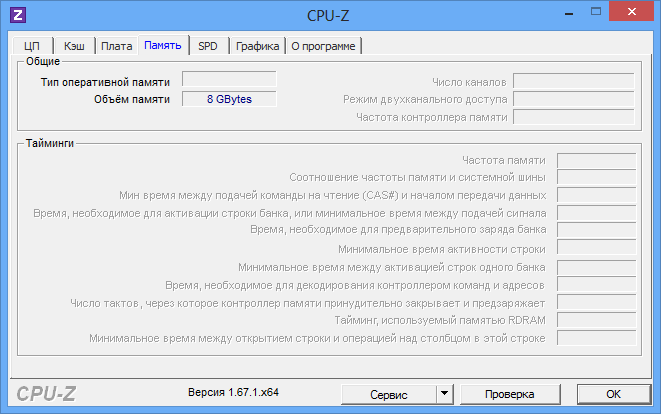661x414 pixels.
Task: Open the О программе tab
Action: pyautogui.click(x=323, y=46)
